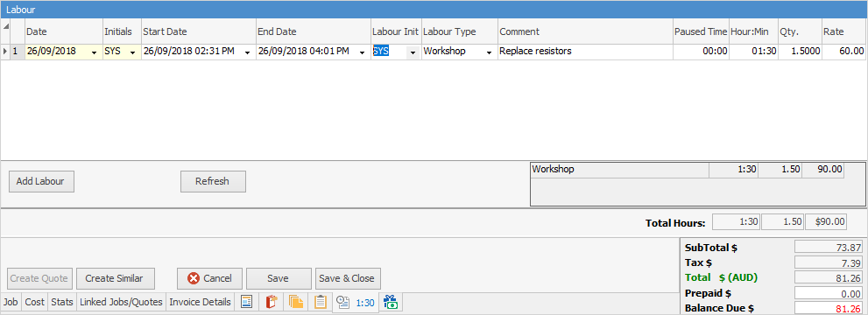Click the Hour:Min cell 01:30
This screenshot has width=868, height=315.
click(x=753, y=52)
